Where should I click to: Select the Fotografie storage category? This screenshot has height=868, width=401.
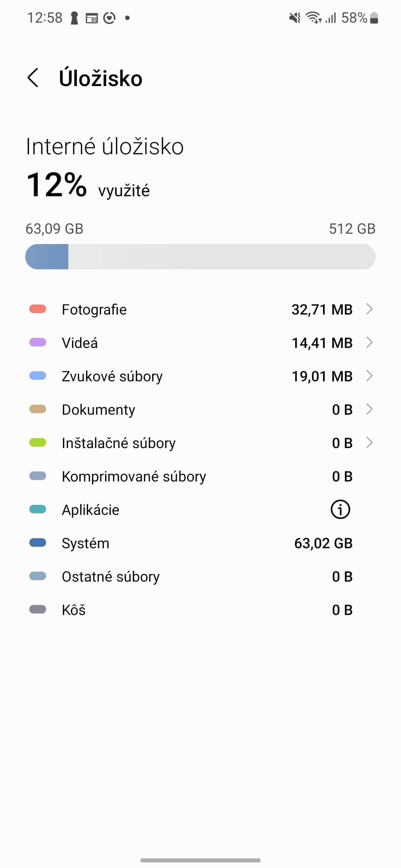coord(94,309)
